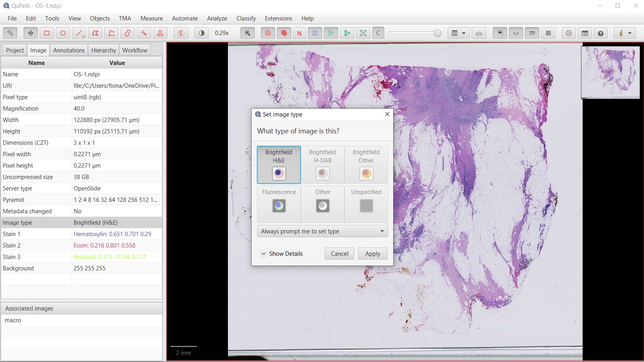Toggle the grid overlay display
The height and width of the screenshot is (362, 644).
pos(548,33)
